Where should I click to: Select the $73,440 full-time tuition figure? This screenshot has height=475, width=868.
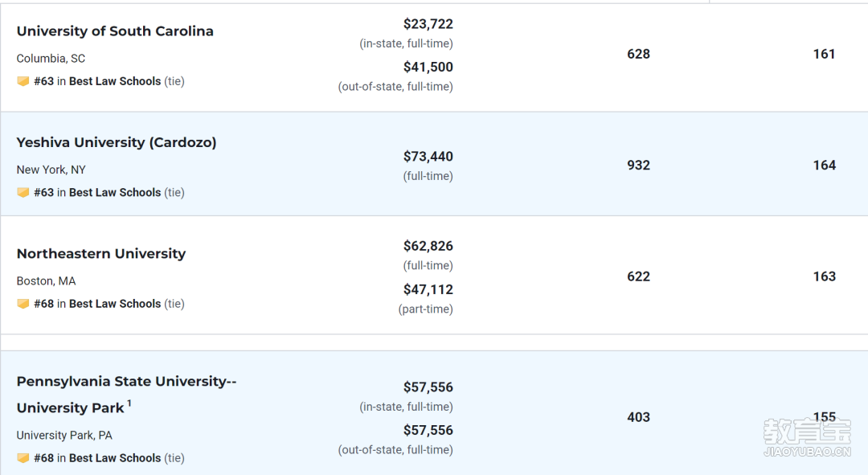(x=428, y=157)
